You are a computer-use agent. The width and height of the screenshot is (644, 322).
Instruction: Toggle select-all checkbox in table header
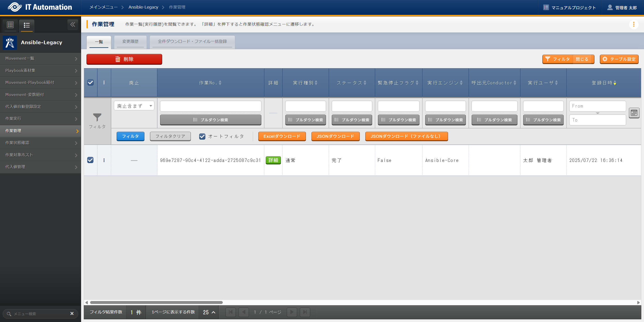pyautogui.click(x=91, y=83)
